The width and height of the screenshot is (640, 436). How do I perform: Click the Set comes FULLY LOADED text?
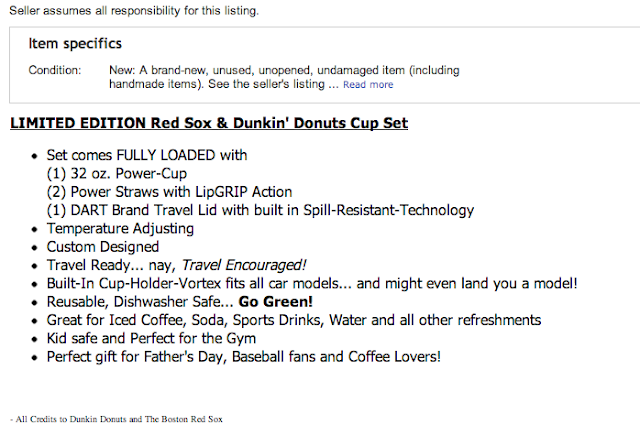tap(147, 155)
